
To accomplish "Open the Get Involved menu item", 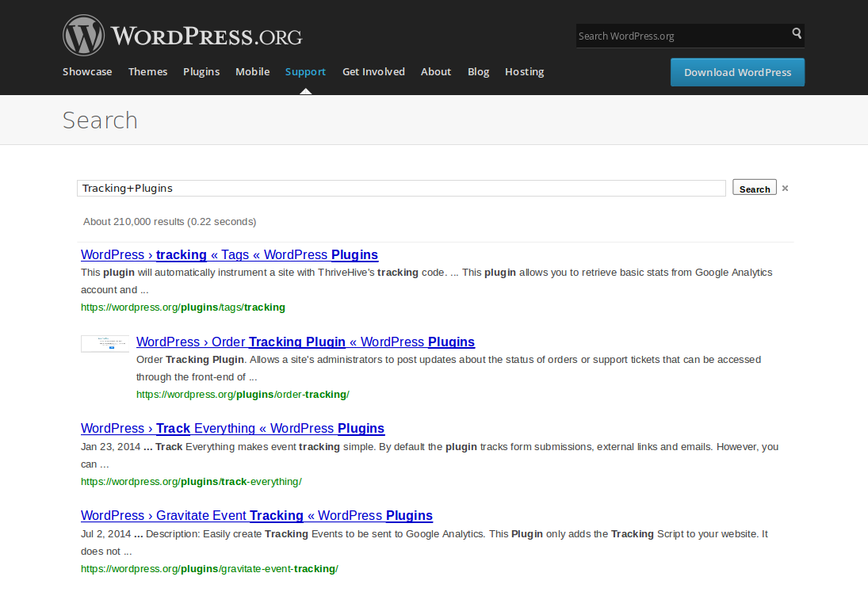I will point(373,72).
